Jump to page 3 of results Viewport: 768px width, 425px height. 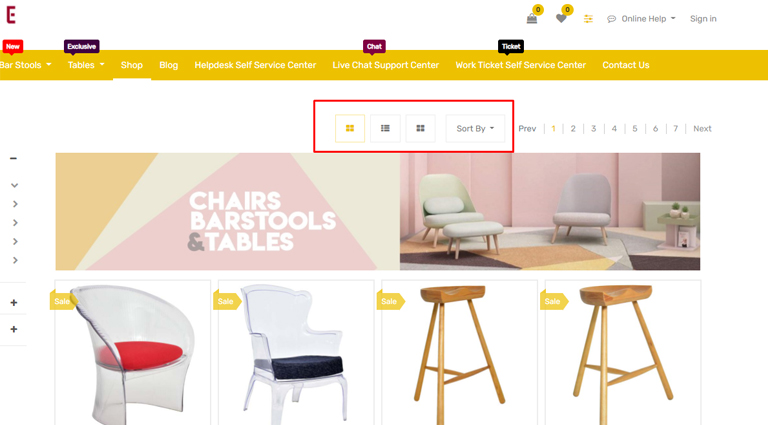coord(593,128)
